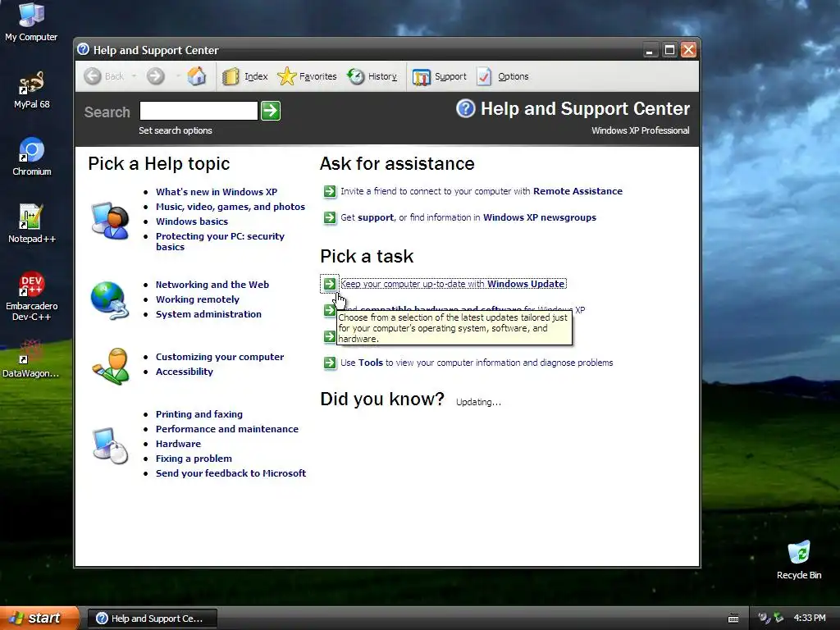Viewport: 840px width, 630px height.
Task: Click the globe networking topic icon
Action: [x=110, y=300]
